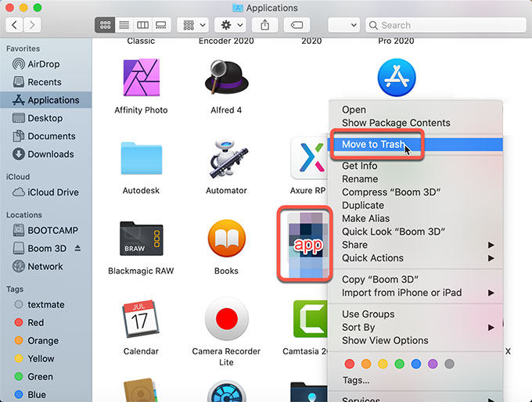Open the blank dropdown beside search
The height and width of the screenshot is (402, 532).
point(343,25)
